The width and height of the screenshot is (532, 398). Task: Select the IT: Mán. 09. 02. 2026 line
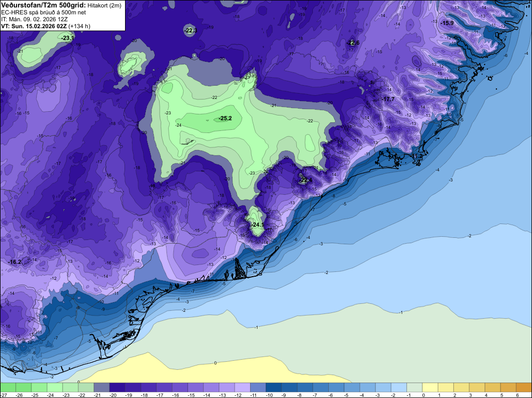tap(34, 19)
